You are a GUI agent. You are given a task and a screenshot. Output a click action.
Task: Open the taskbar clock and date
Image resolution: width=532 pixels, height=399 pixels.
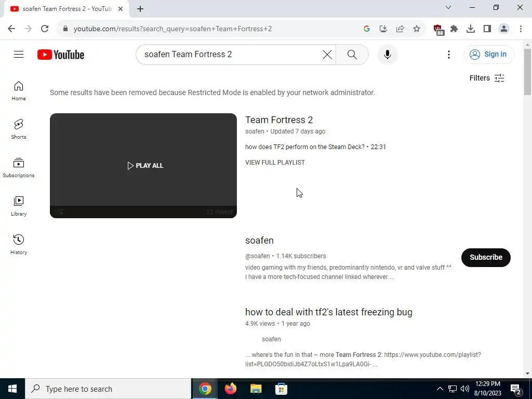tap(487, 389)
